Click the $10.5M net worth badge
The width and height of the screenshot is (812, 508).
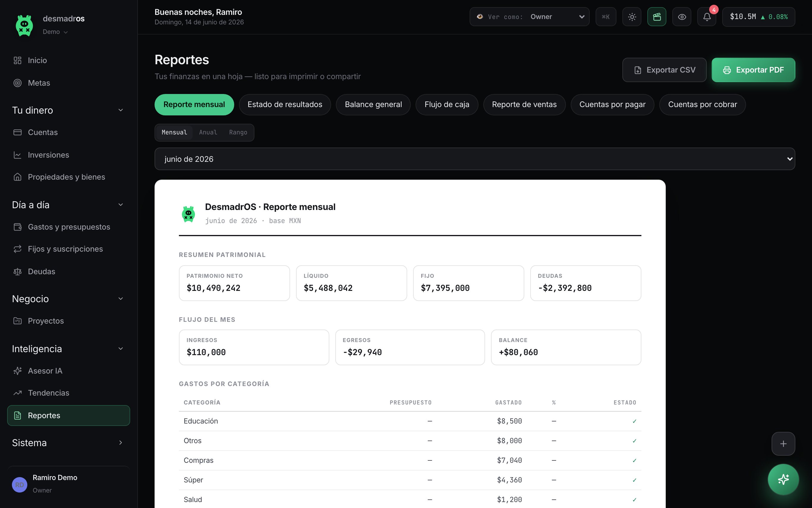point(759,17)
